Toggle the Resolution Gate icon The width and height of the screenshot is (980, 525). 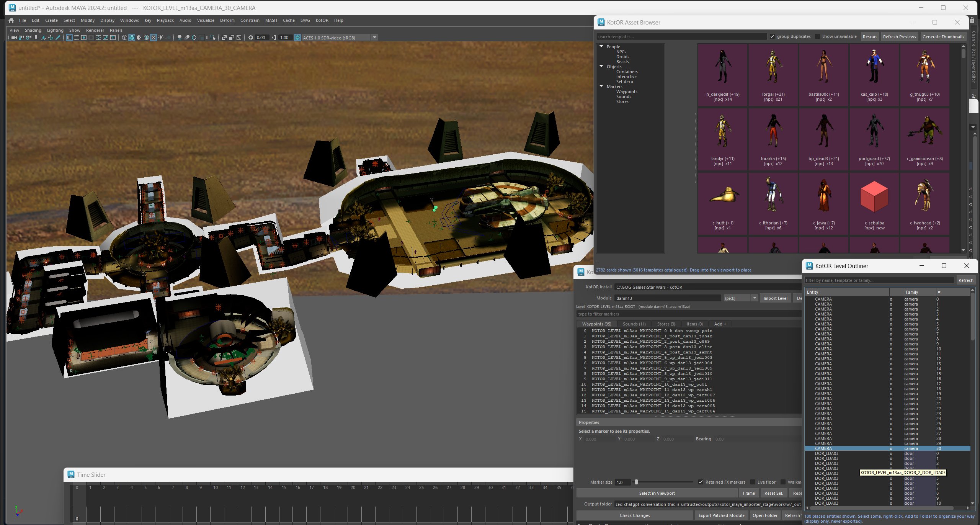(x=84, y=38)
